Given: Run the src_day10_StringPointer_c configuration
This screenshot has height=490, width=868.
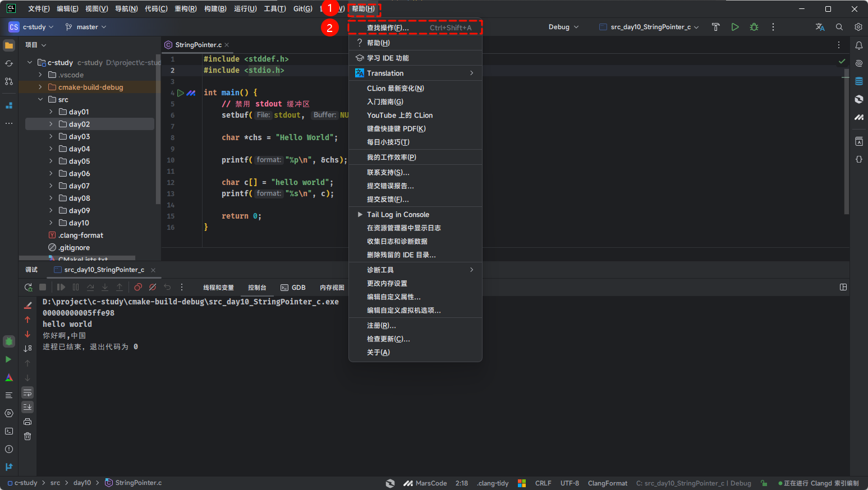Looking at the screenshot, I should point(735,27).
